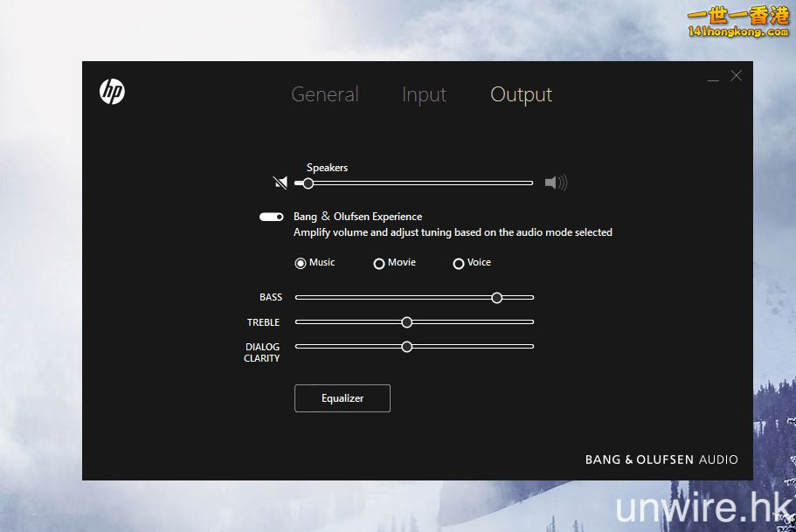The image size is (796, 532).
Task: Click the TREBLE label
Action: coord(263,322)
